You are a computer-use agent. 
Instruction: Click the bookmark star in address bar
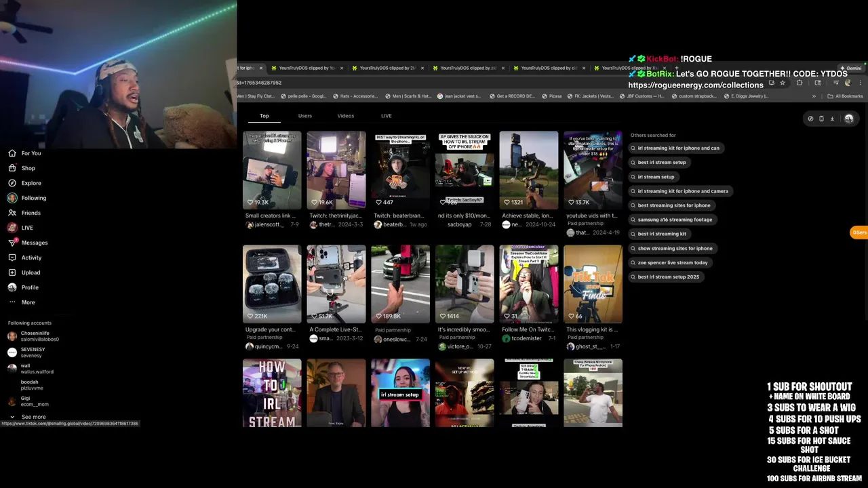pyautogui.click(x=782, y=83)
